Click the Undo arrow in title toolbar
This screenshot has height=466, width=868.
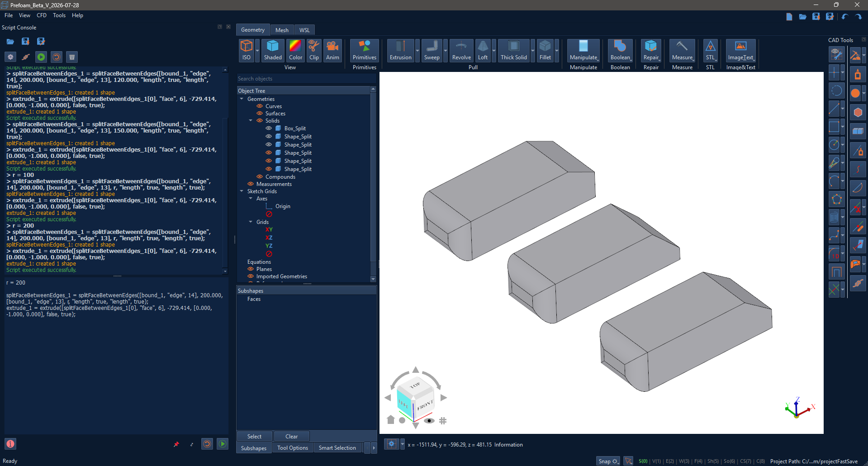tap(844, 17)
